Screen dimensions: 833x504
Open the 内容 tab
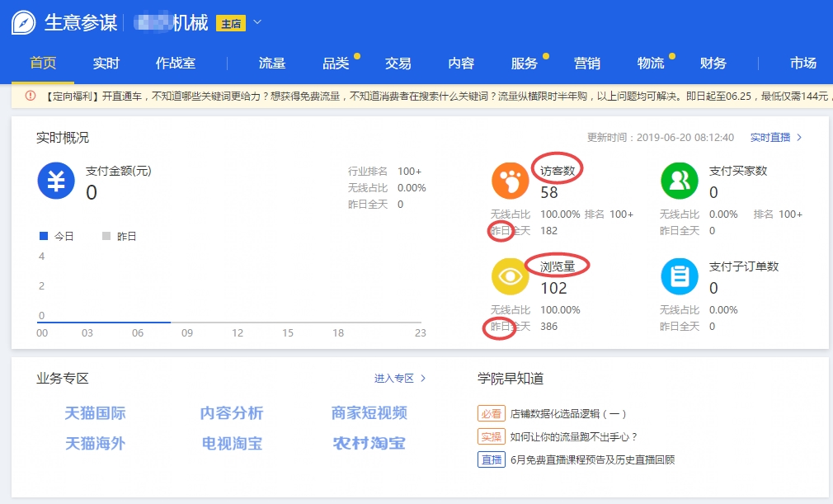461,64
